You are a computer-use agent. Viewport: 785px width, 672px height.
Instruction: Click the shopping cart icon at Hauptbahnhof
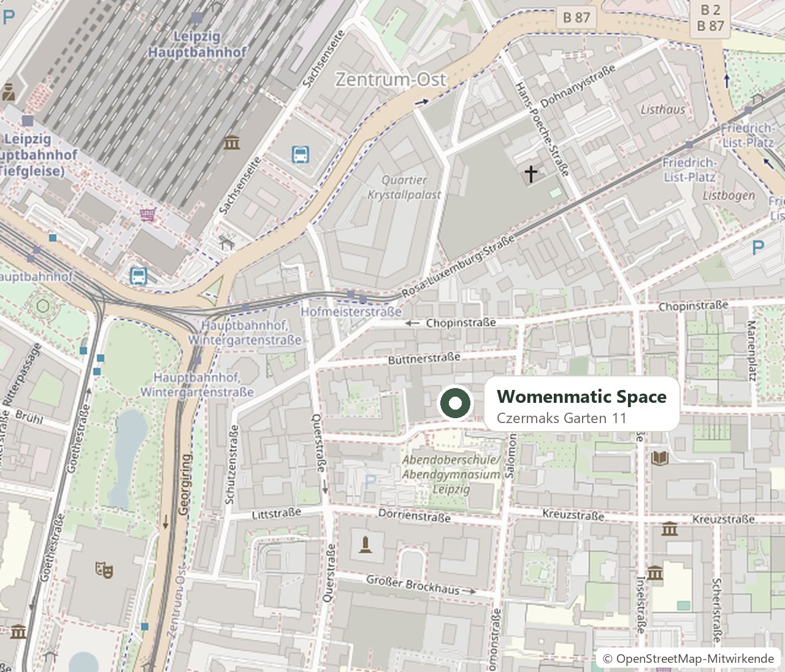pos(147,214)
